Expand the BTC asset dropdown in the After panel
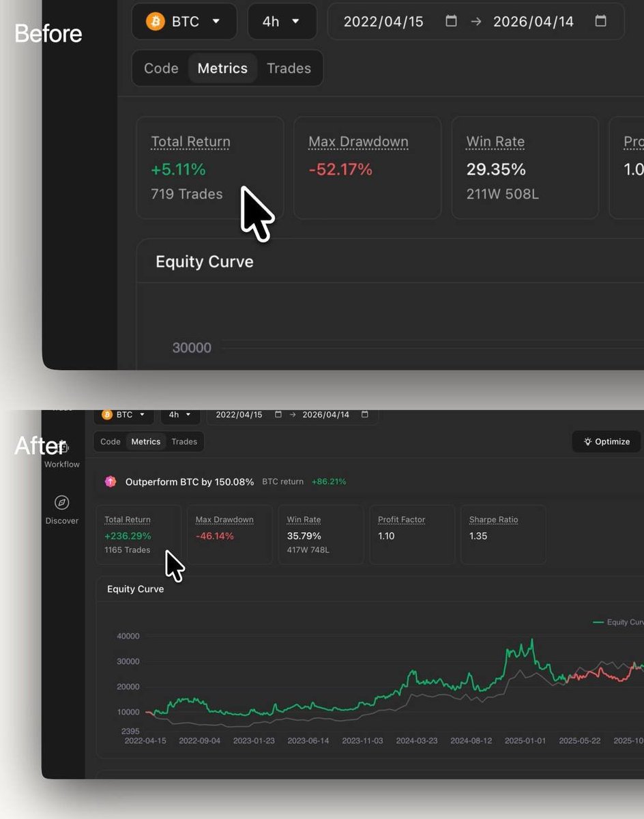Image resolution: width=644 pixels, height=819 pixels. [126, 415]
